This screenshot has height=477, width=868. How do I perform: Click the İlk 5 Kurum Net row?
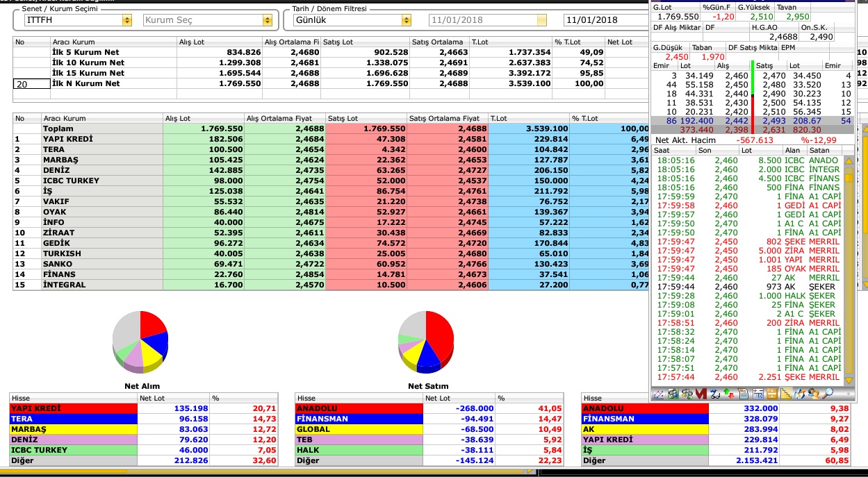pyautogui.click(x=331, y=52)
